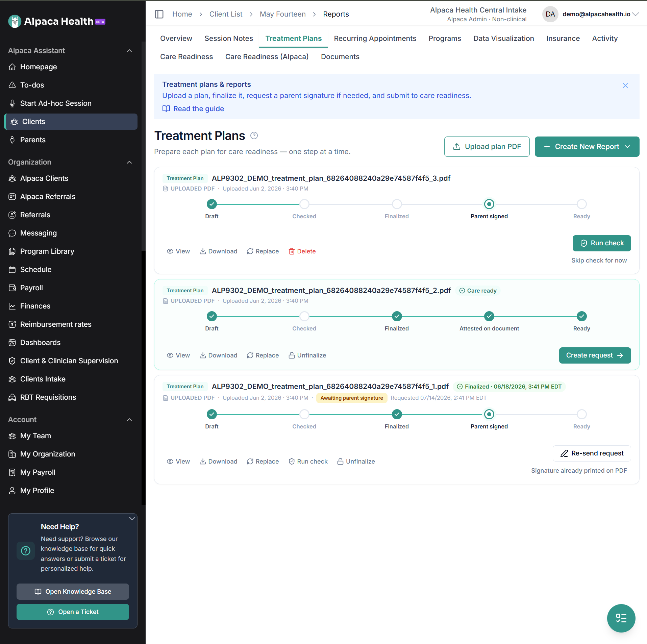The height and width of the screenshot is (644, 647).
Task: Collapse the Organization section
Action: click(x=129, y=162)
